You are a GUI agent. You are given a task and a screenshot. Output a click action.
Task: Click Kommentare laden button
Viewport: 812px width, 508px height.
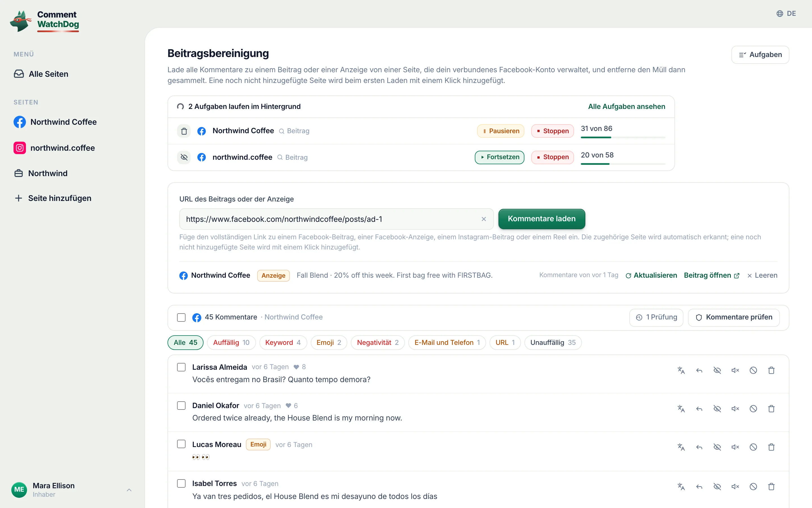point(542,219)
